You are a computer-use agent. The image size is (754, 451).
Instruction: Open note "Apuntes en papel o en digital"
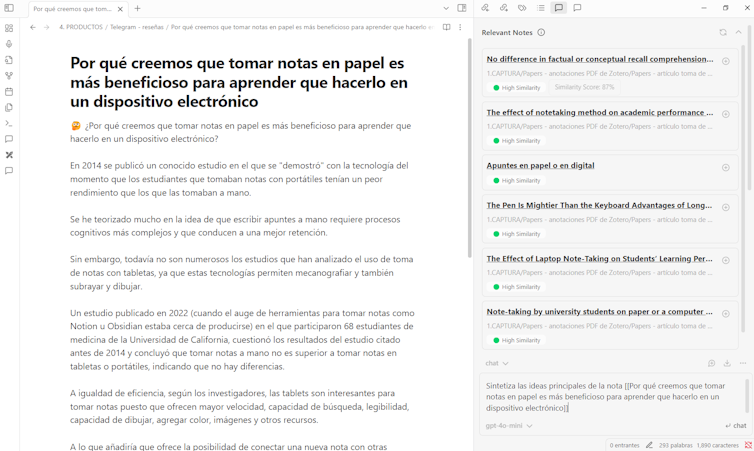click(540, 166)
